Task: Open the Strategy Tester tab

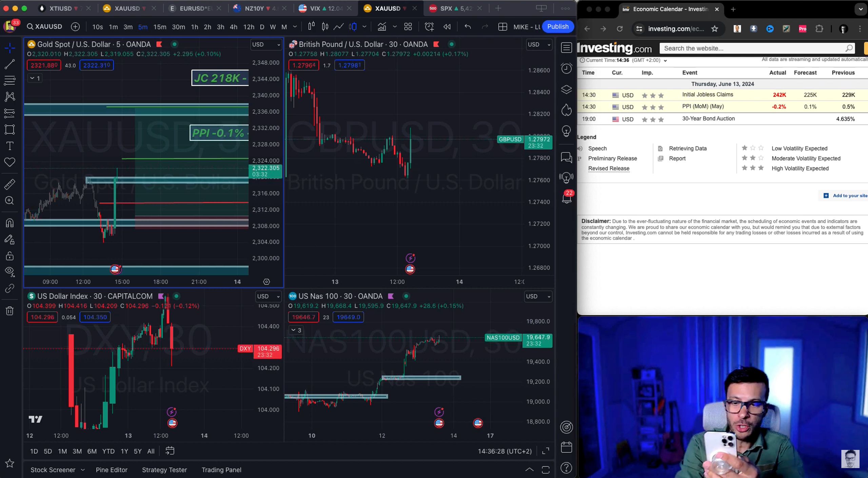Action: tap(164, 470)
